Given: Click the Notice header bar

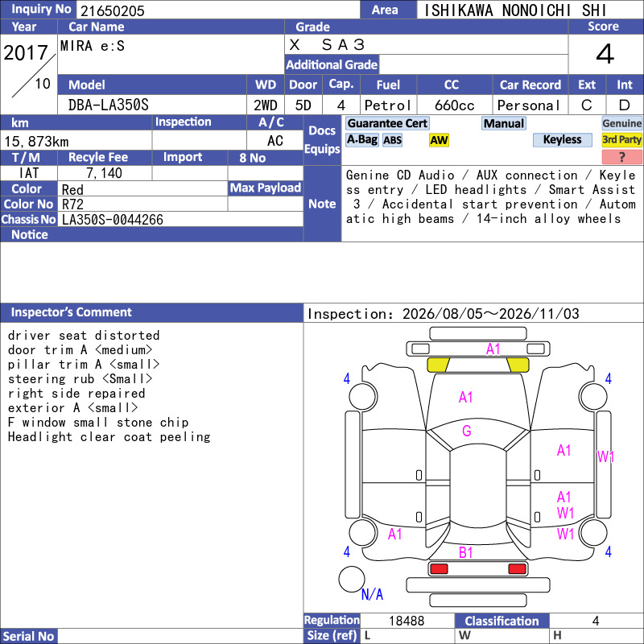Looking at the screenshot, I should point(151,234).
